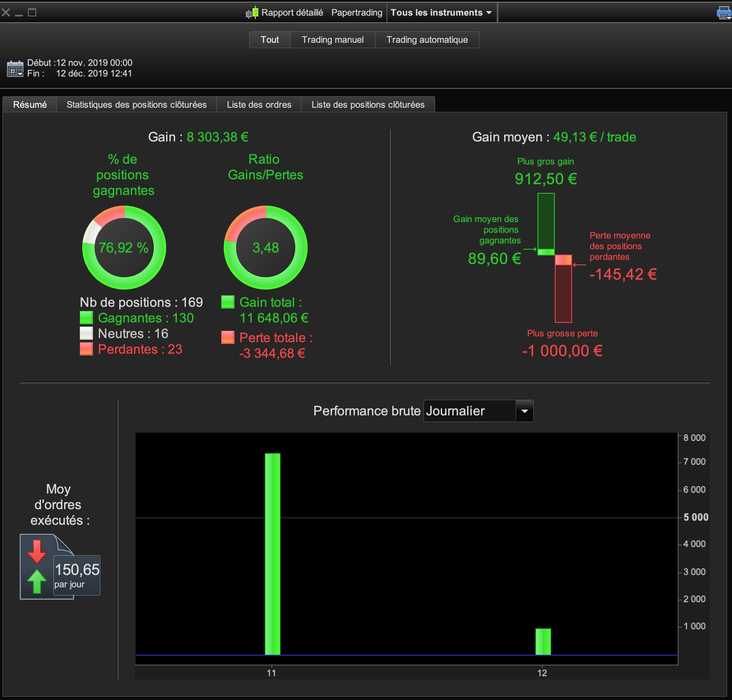Image resolution: width=732 pixels, height=700 pixels.
Task: Click the Papertrading label
Action: 357,13
